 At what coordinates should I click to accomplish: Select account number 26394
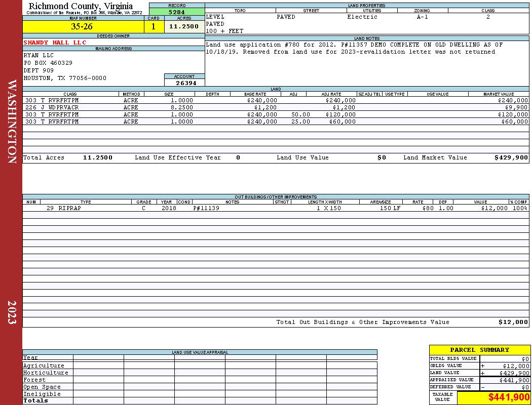186,83
